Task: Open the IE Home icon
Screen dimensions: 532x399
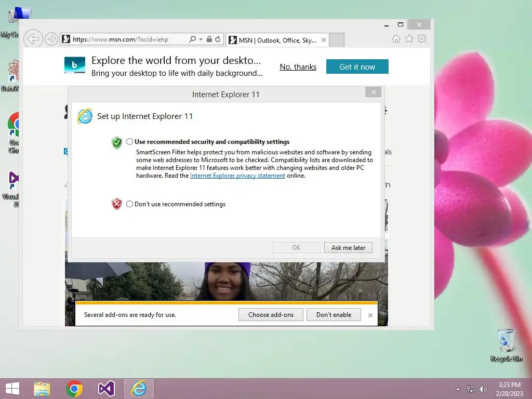Action: (x=396, y=39)
